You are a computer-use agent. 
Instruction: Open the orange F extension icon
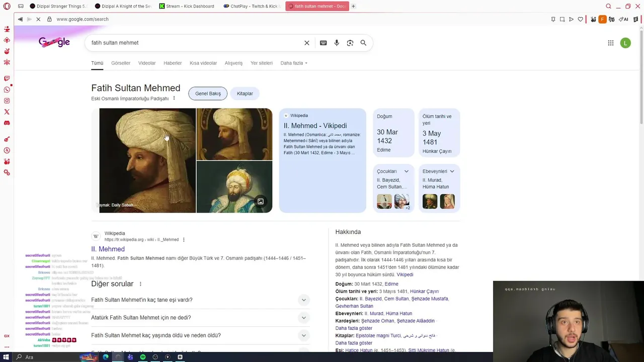(602, 19)
